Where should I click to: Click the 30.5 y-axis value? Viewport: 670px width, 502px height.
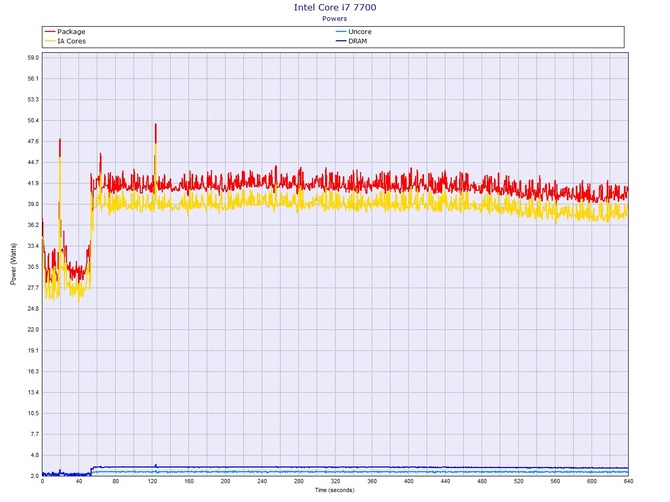(33, 267)
